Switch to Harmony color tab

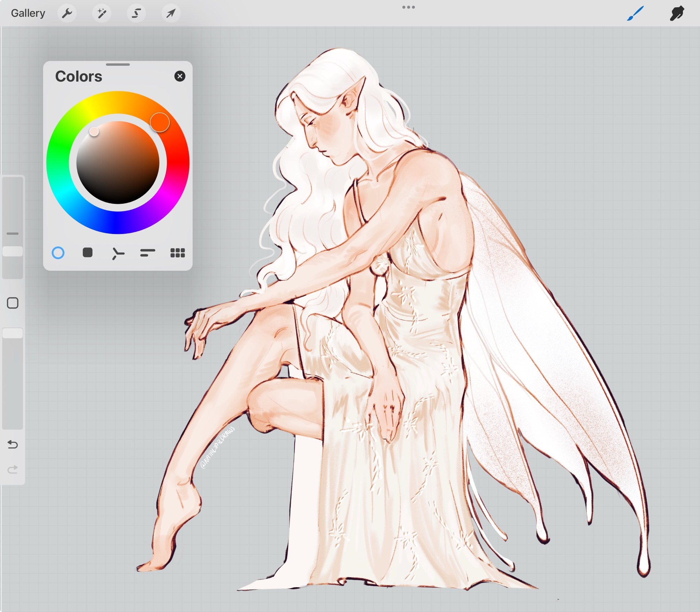point(118,253)
